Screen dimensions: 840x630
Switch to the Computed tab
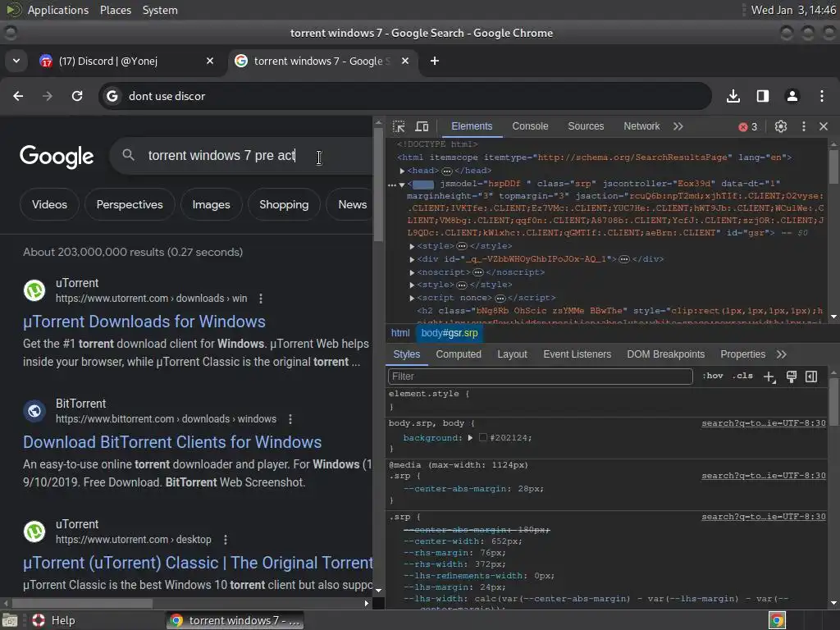coord(459,354)
